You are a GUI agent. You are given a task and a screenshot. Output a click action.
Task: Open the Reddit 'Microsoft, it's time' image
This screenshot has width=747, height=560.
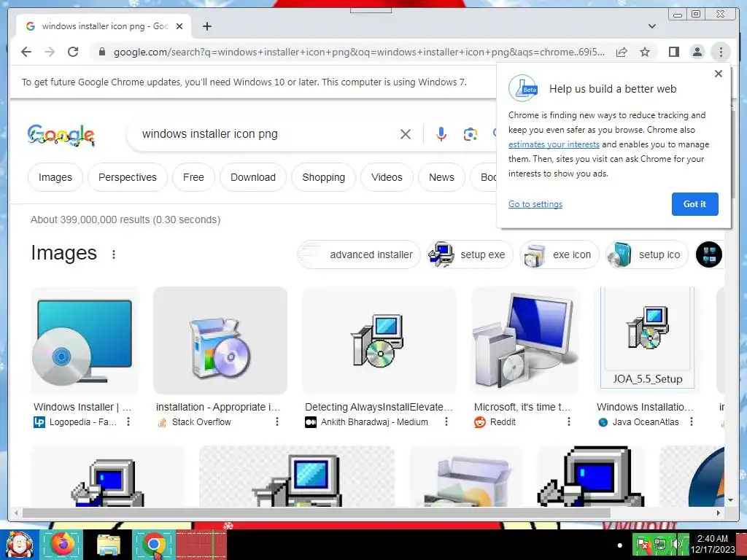click(x=526, y=340)
